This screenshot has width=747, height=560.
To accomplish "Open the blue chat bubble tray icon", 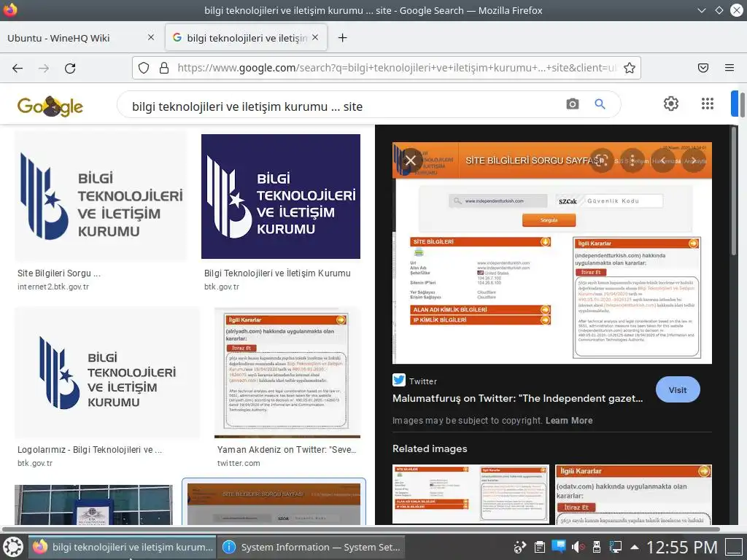I will (x=558, y=546).
